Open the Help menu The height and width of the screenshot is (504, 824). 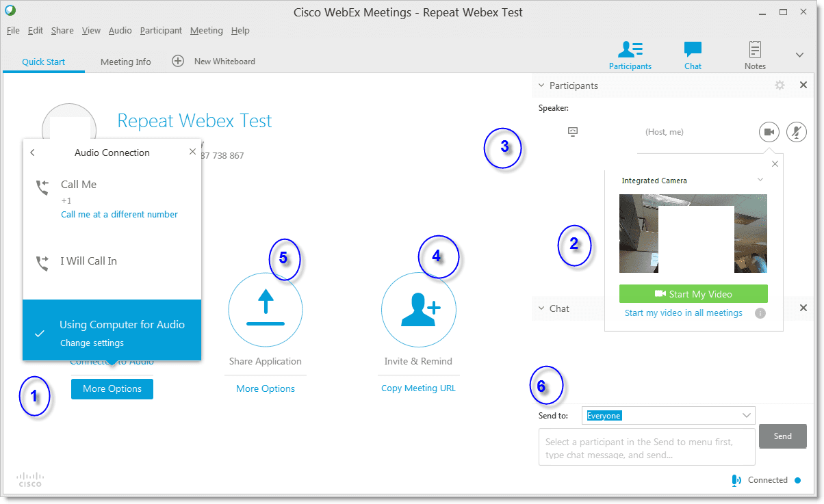click(240, 30)
